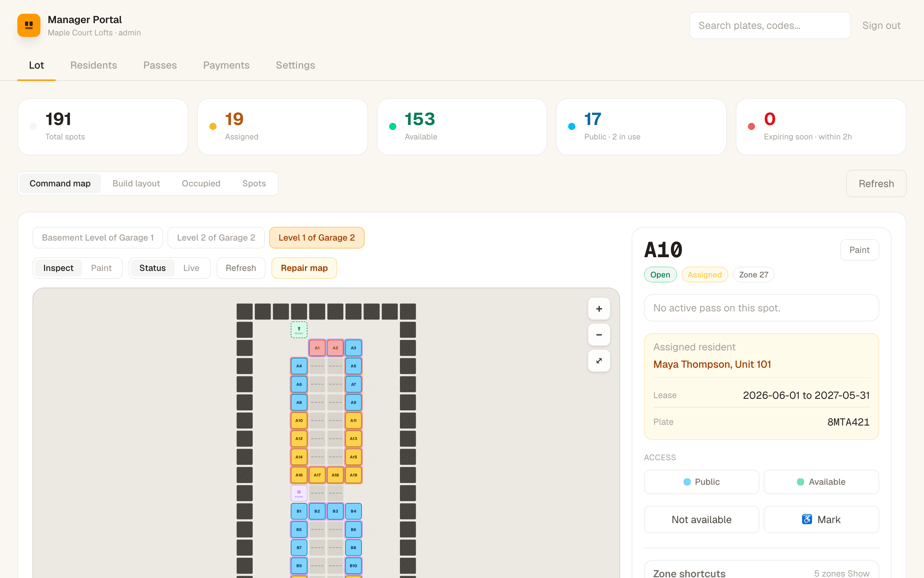This screenshot has height=578, width=924.
Task: Select Level 2 of Garage 2
Action: [x=216, y=237]
